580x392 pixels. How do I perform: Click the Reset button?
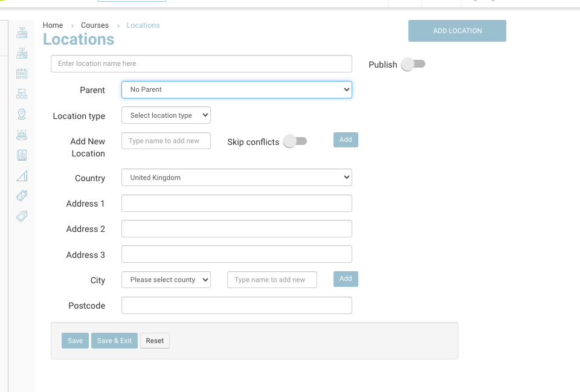point(155,341)
